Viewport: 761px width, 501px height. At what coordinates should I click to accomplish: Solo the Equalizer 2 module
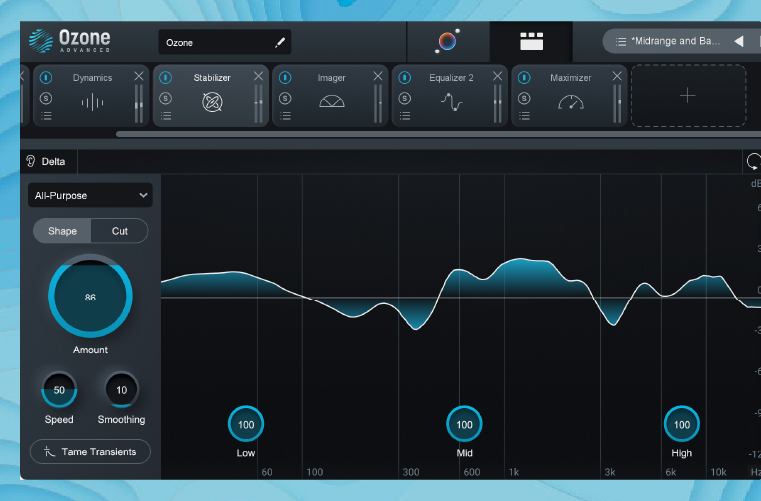(x=405, y=99)
